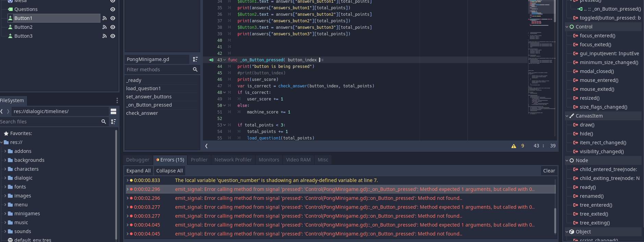Switch to Errors (15) tab
The width and height of the screenshot is (644, 242).
point(170,160)
